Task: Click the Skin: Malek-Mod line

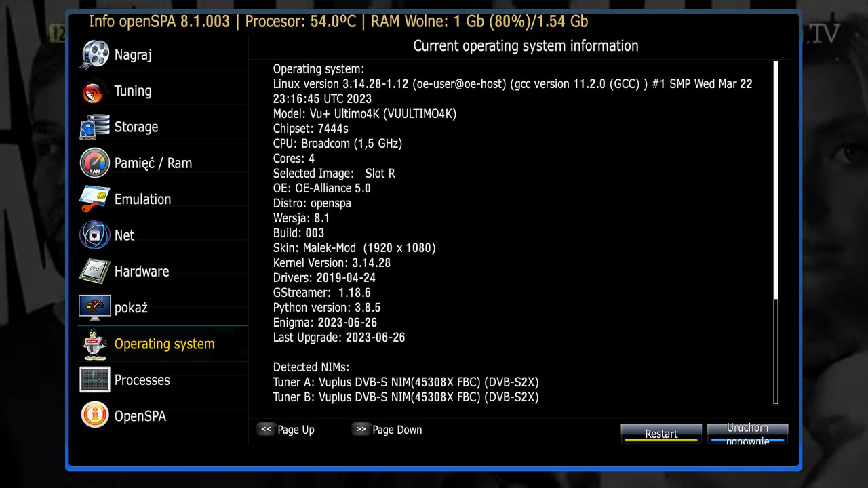Action: point(354,247)
